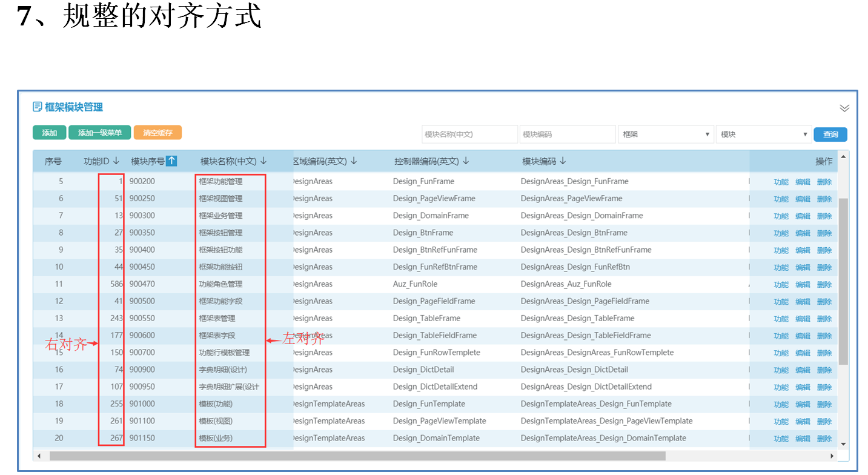Click the 操作 column header

click(824, 161)
